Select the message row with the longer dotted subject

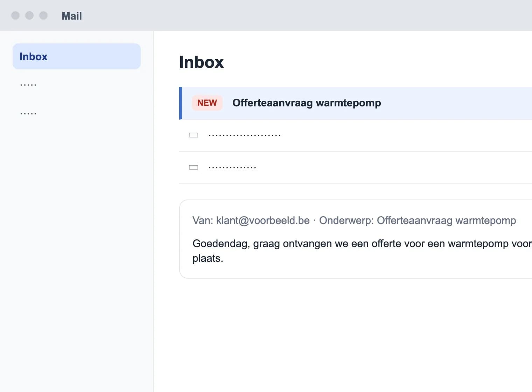(x=356, y=135)
